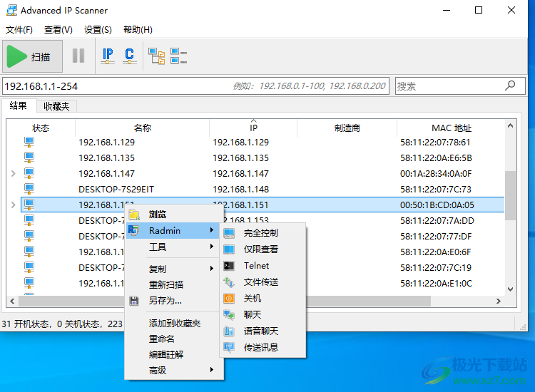Click the computer icon in the 58:11:22:0A:E0:6F row
The height and width of the screenshot is (392, 535).
pyautogui.click(x=29, y=252)
